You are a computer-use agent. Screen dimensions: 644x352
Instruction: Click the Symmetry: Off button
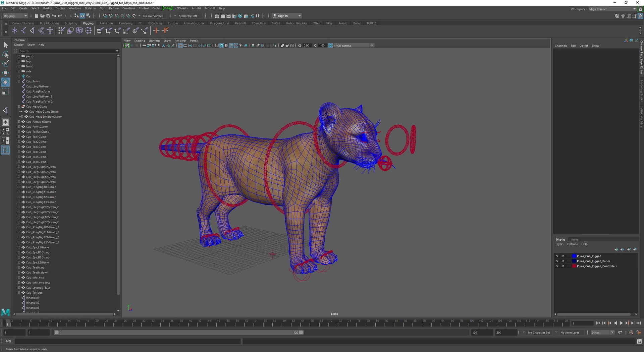[x=190, y=16]
